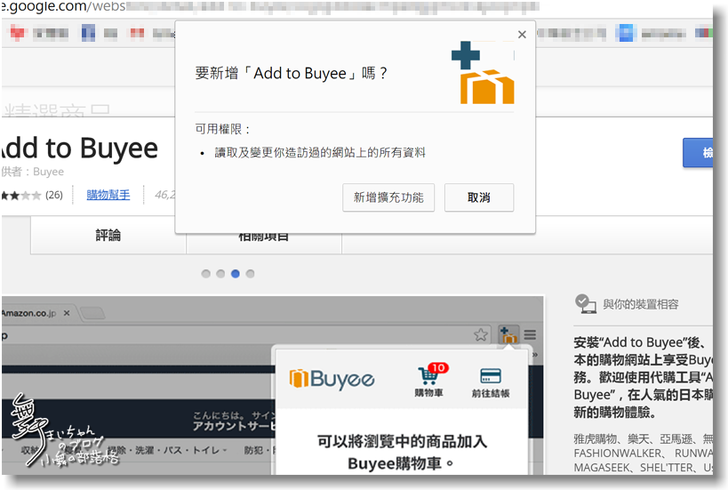Click the Add to Buyee box icon in dialog

(x=482, y=74)
